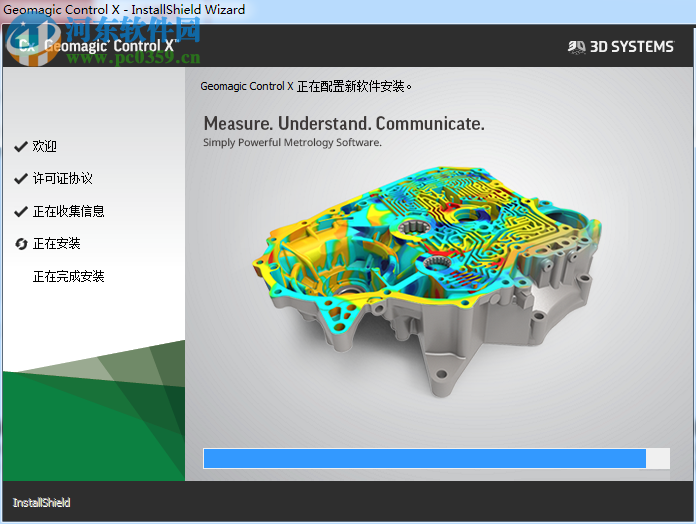Click the colorful 3D gearbox scan image
This screenshot has height=524, width=696.
(427, 281)
